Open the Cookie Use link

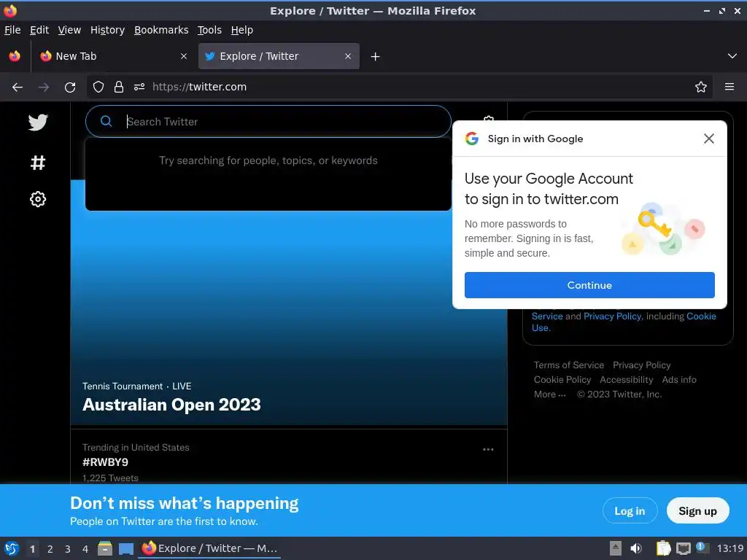pos(701,316)
